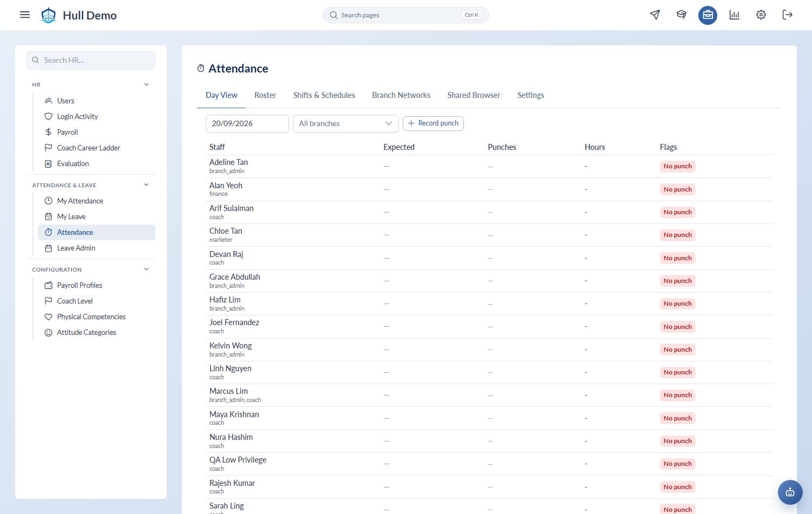Click the Payroll Profiles wallet icon
Image resolution: width=812 pixels, height=514 pixels.
pyautogui.click(x=48, y=285)
